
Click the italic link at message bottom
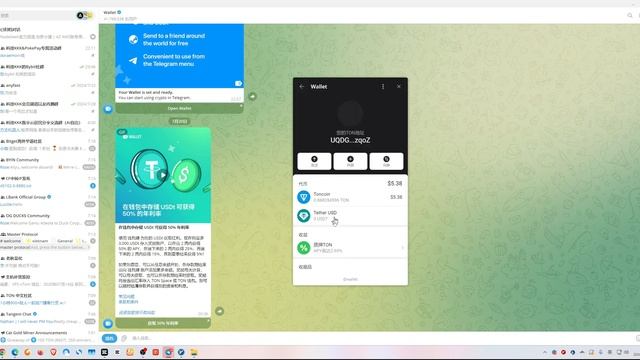pyautogui.click(x=137, y=312)
